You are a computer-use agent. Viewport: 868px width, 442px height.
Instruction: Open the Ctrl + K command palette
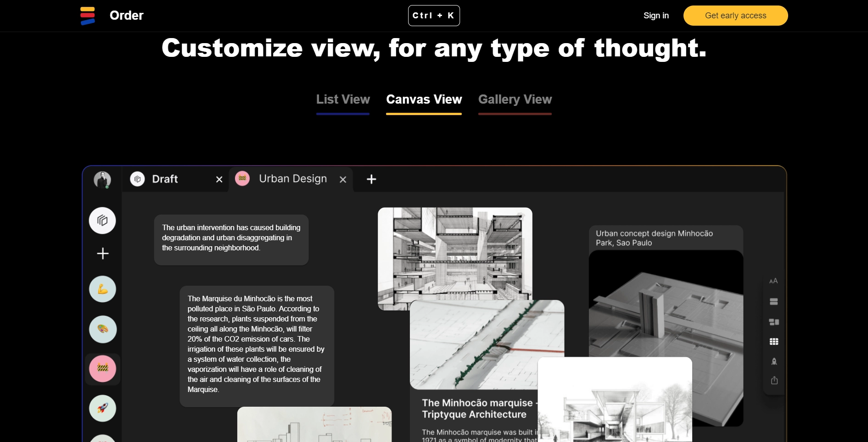[x=434, y=15]
